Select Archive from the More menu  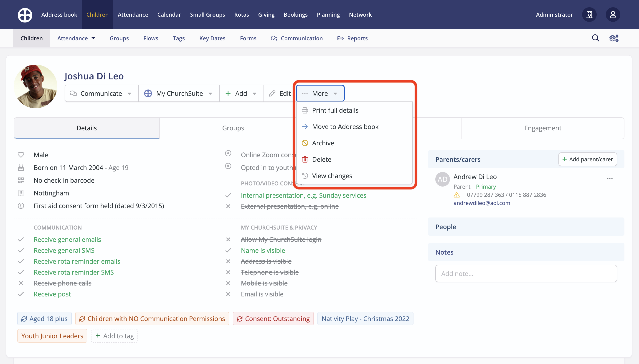pos(323,143)
